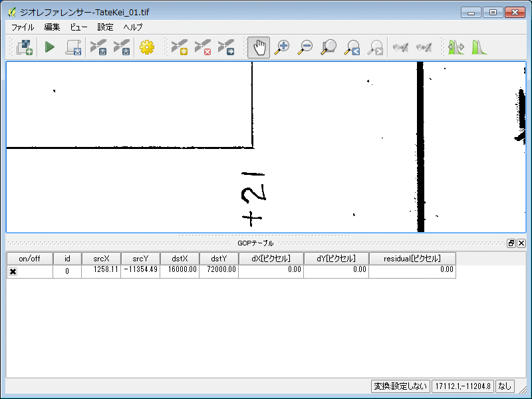Toggle the on/off checkbox for GCP 0
Image resolution: width=532 pixels, height=399 pixels.
point(13,271)
